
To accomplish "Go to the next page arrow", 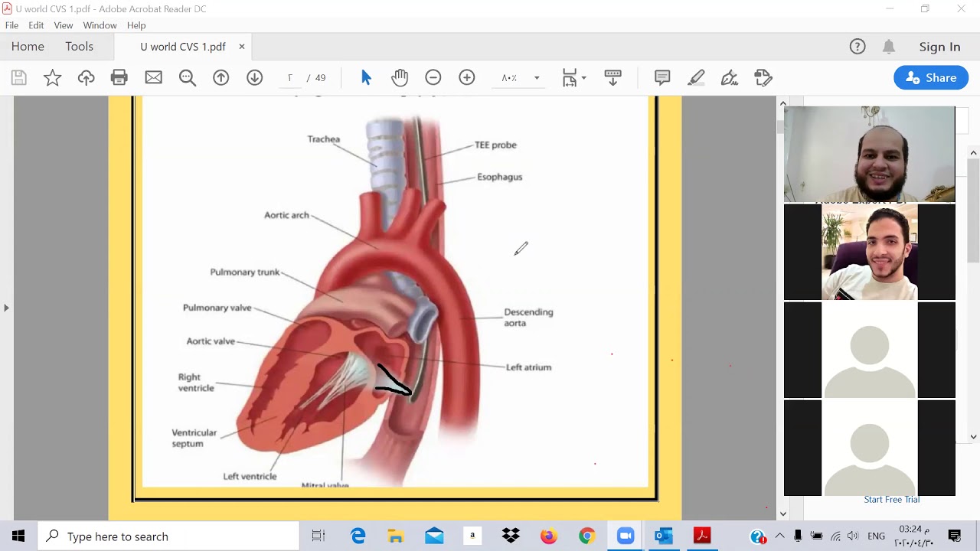I will point(255,77).
